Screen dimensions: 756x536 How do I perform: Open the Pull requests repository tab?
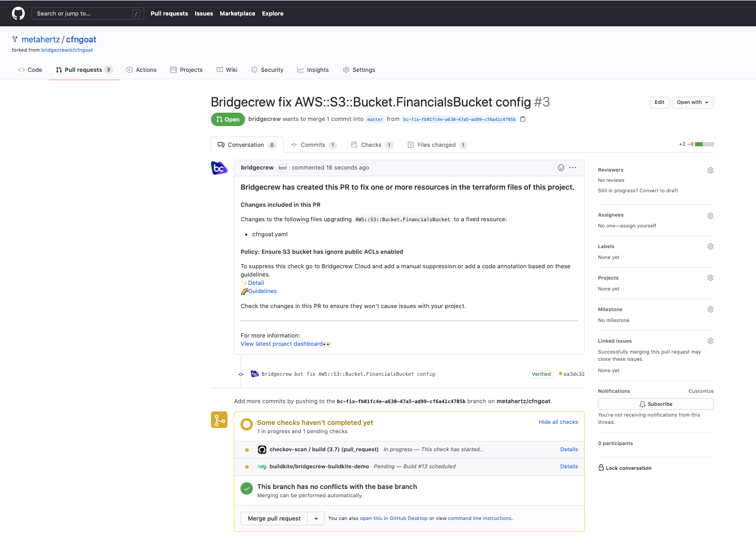(x=84, y=70)
